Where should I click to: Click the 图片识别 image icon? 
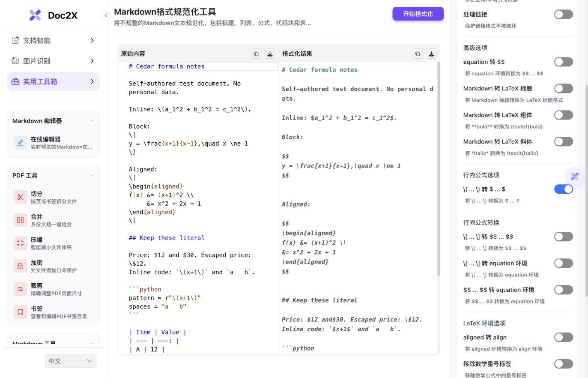15,61
